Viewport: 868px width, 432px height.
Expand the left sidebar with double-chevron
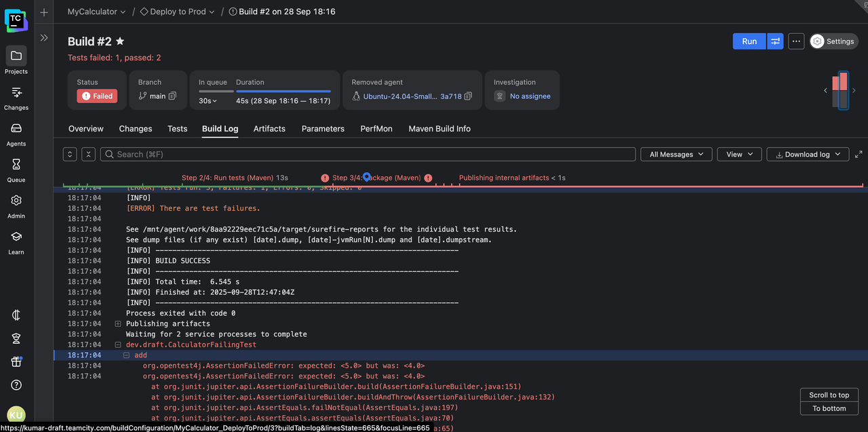[44, 38]
